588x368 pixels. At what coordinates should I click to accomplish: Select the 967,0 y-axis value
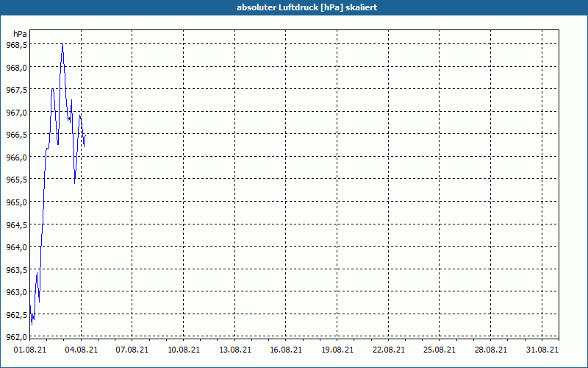point(16,113)
